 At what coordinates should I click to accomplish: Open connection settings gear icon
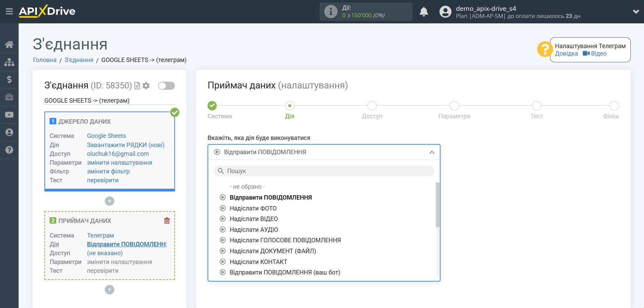click(146, 86)
